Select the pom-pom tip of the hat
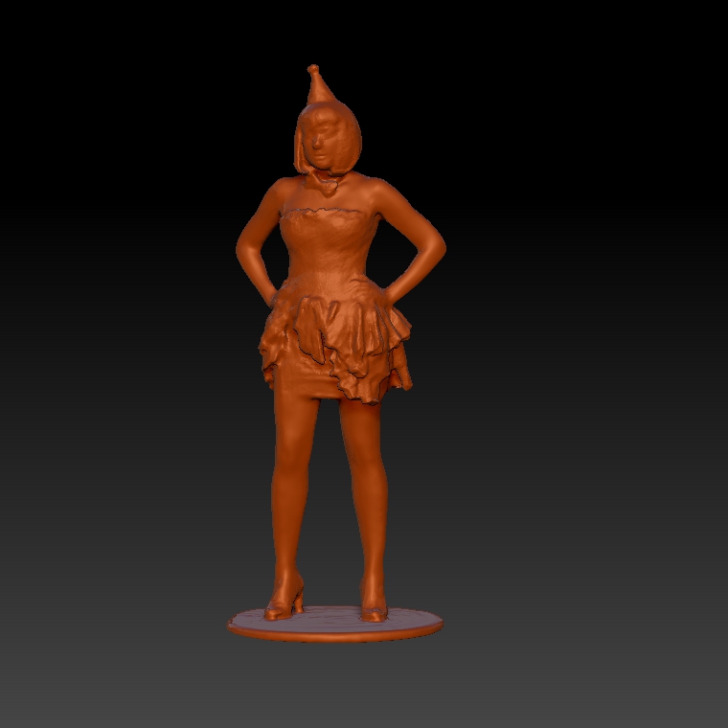 pyautogui.click(x=312, y=69)
